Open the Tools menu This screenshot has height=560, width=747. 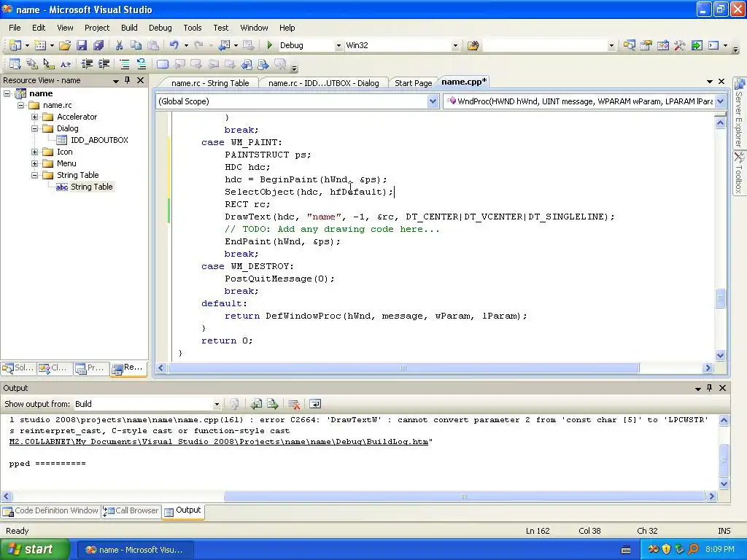[x=193, y=28]
